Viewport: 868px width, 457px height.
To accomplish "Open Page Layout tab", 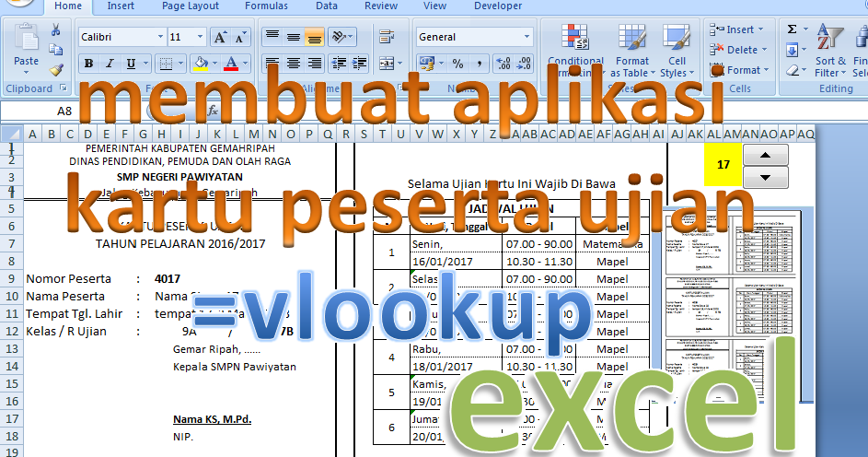I will tap(190, 6).
